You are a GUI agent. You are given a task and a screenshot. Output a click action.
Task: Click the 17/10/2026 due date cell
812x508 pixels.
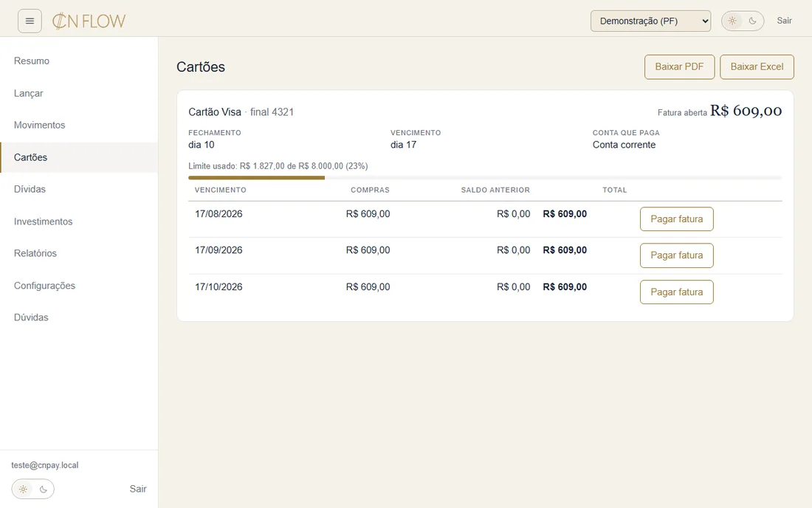tap(219, 287)
